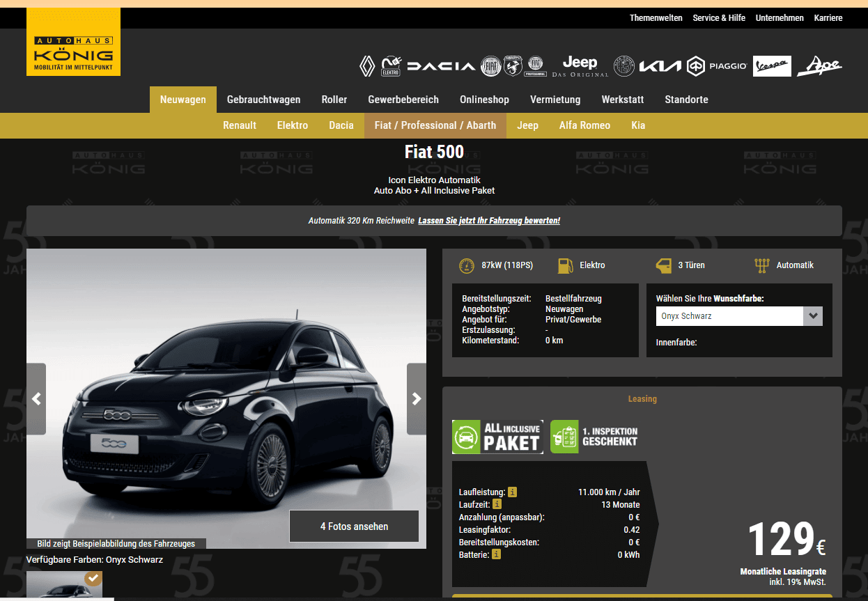Image resolution: width=868 pixels, height=601 pixels.
Task: Show the next car photo
Action: click(417, 399)
